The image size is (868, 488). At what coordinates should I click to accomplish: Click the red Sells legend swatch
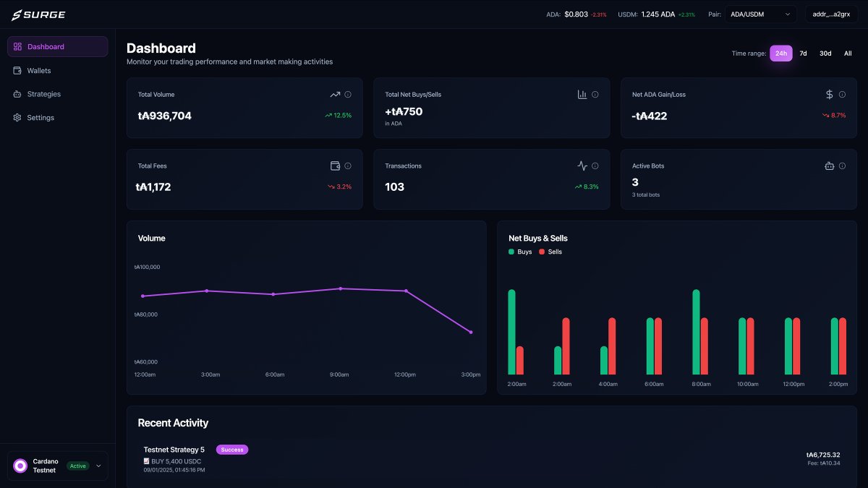(542, 252)
